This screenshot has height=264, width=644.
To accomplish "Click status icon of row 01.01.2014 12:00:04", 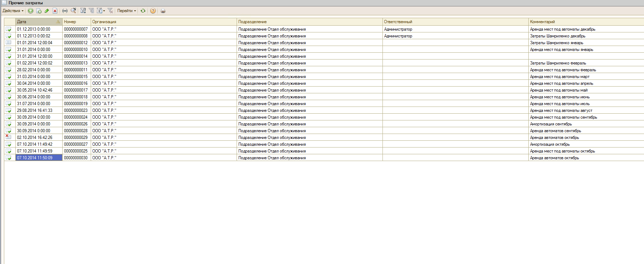I will pyautogui.click(x=9, y=42).
